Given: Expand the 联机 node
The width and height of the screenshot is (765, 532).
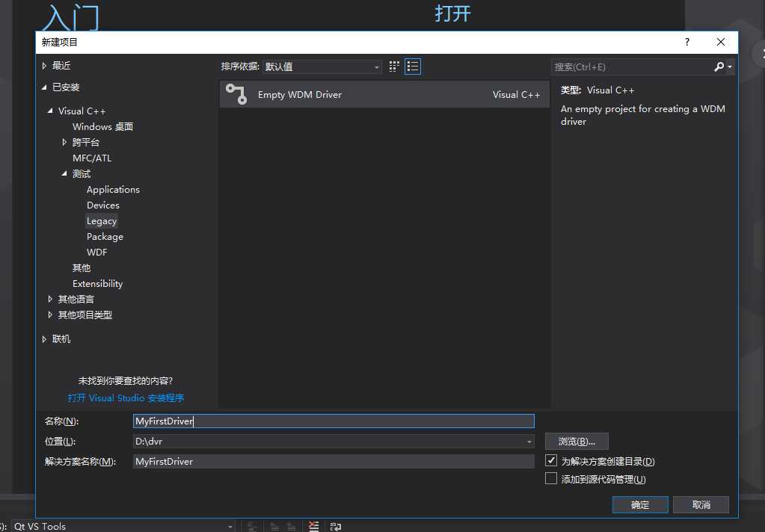Looking at the screenshot, I should pos(44,339).
